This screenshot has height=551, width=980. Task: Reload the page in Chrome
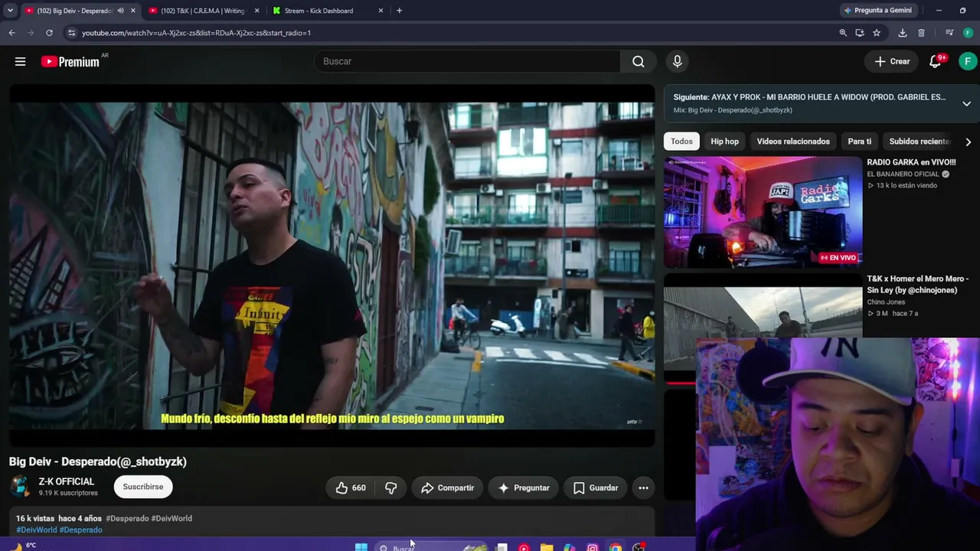[x=49, y=33]
